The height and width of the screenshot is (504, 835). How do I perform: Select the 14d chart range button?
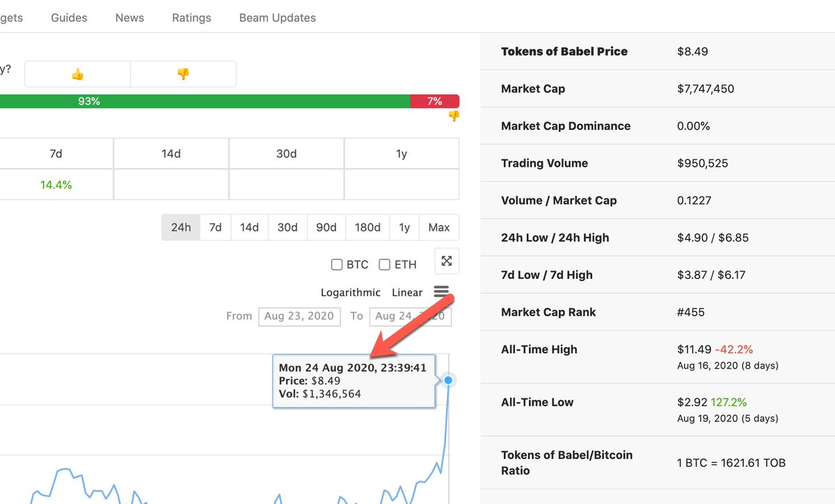pyautogui.click(x=250, y=227)
